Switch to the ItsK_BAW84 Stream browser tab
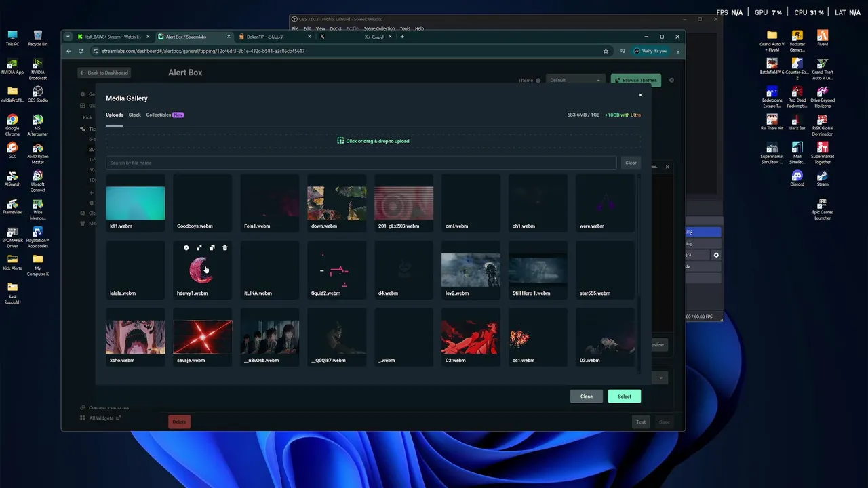Viewport: 868px width, 488px height. tap(112, 37)
